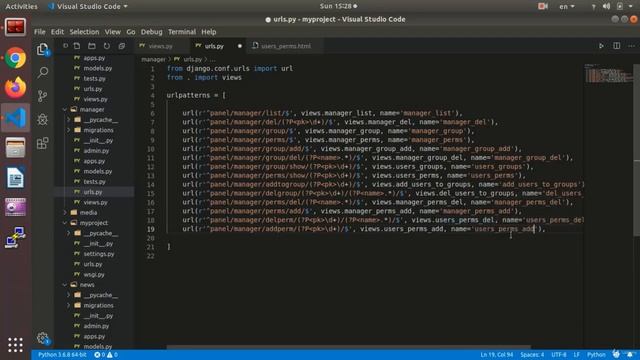Click Visual Studio Code dock icon
This screenshot has height=360, width=640.
click(x=16, y=118)
